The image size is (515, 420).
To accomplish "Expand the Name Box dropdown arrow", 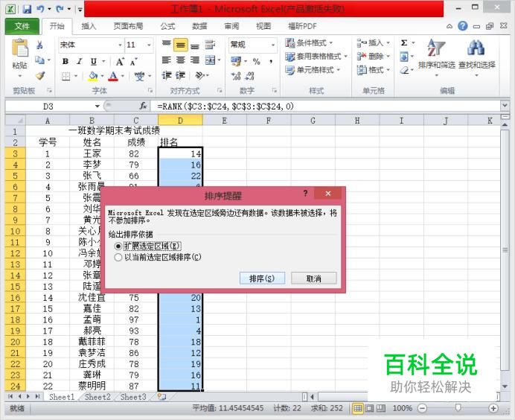I will (97, 106).
